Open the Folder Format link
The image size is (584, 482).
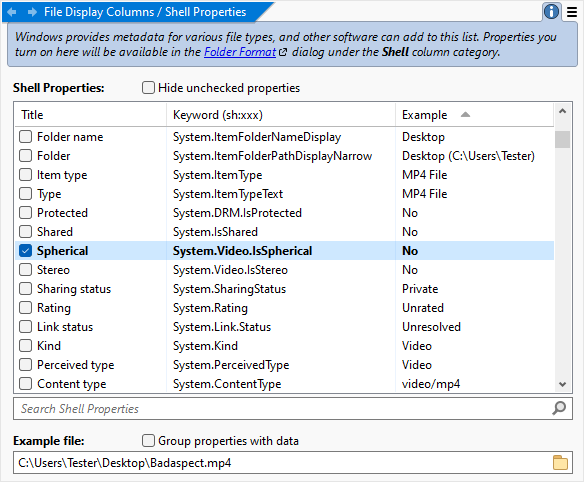[240, 52]
